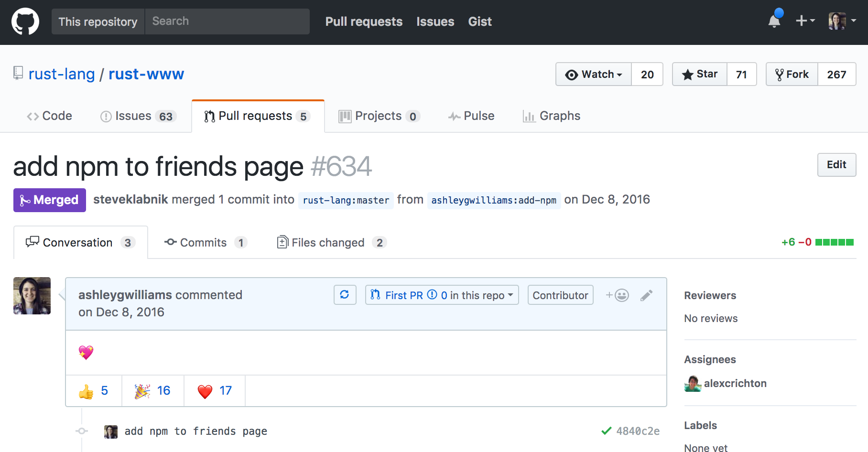This screenshot has height=452, width=868.
Task: Open the Pulse tab
Action: [471, 116]
